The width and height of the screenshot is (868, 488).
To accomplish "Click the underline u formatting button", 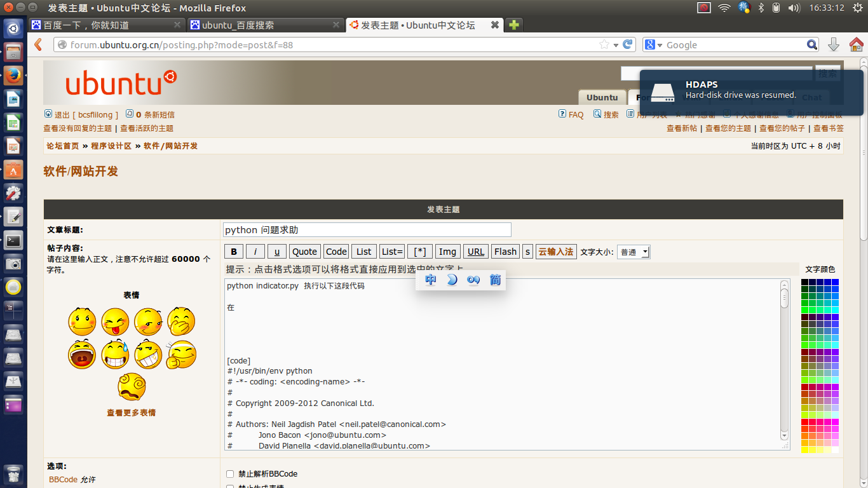I will pos(277,252).
